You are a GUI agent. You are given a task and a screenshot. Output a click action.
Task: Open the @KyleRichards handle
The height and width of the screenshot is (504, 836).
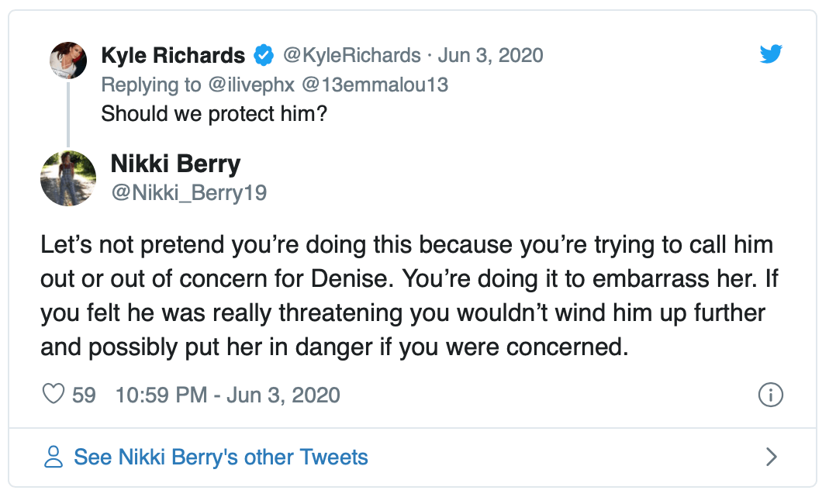[352, 56]
